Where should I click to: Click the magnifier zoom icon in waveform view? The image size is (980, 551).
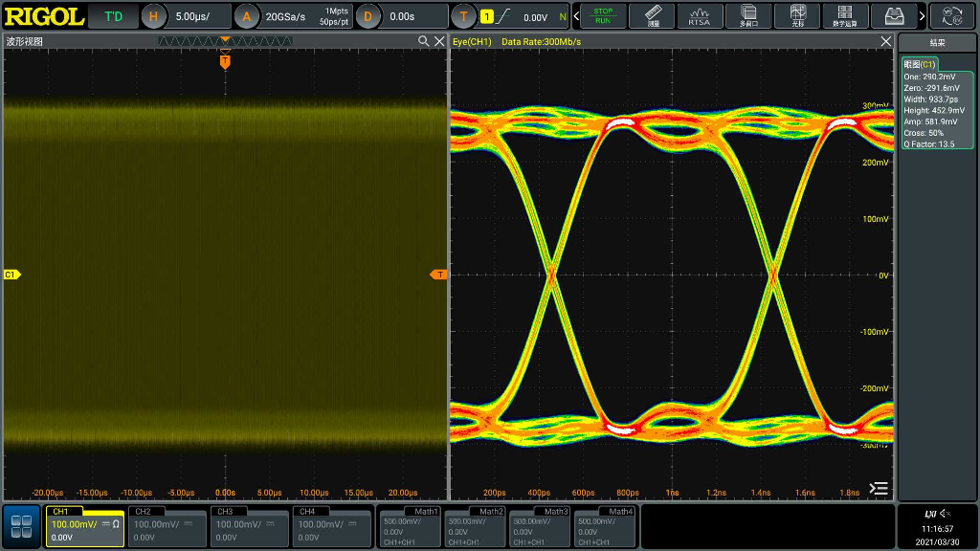pyautogui.click(x=424, y=41)
